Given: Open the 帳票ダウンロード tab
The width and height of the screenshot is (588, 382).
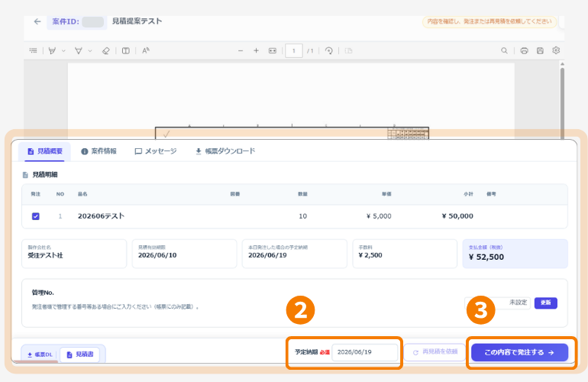Looking at the screenshot, I should [225, 151].
